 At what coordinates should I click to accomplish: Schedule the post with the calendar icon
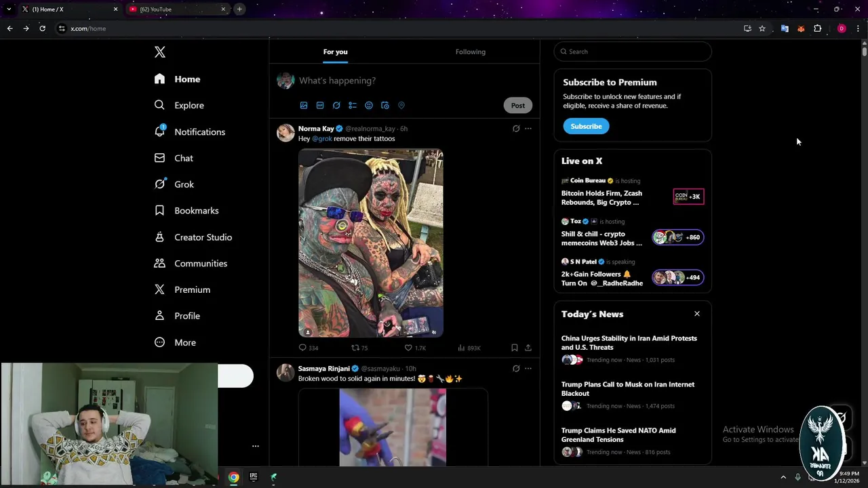point(385,105)
